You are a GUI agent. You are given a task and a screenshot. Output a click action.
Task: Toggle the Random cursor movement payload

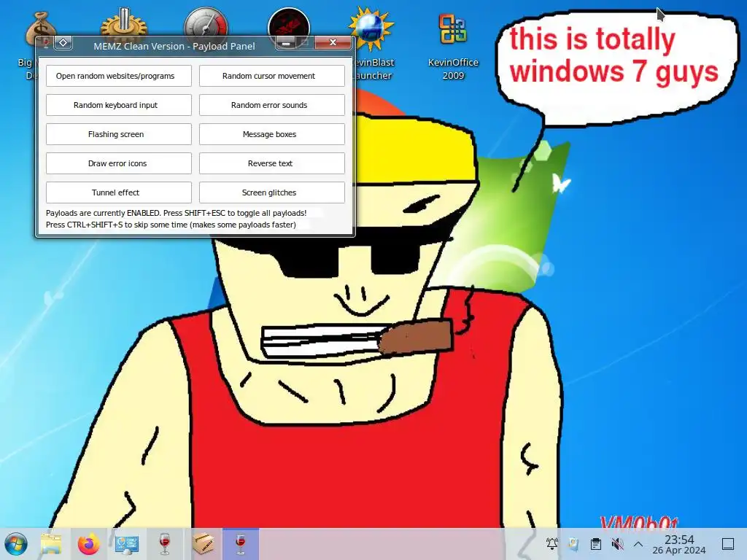pyautogui.click(x=272, y=76)
